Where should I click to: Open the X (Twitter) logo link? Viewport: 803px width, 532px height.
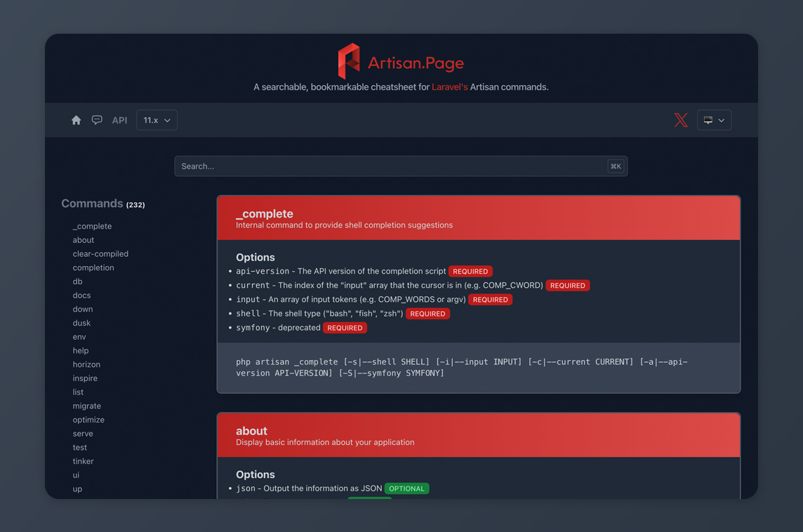click(681, 120)
